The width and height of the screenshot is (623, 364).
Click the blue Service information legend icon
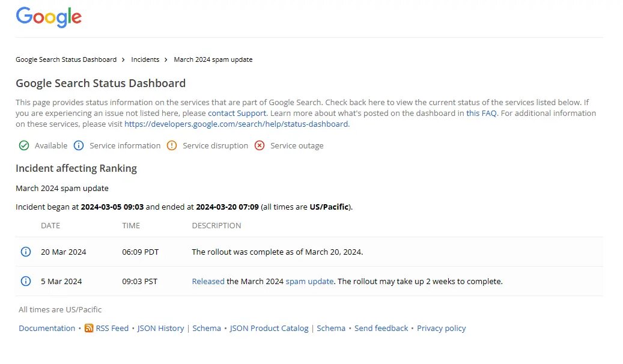pos(79,145)
